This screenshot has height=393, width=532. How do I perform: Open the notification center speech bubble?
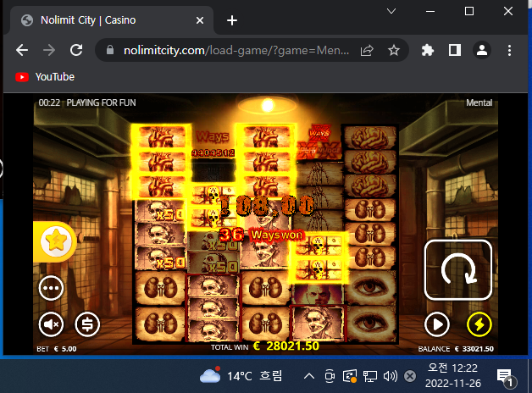point(507,378)
